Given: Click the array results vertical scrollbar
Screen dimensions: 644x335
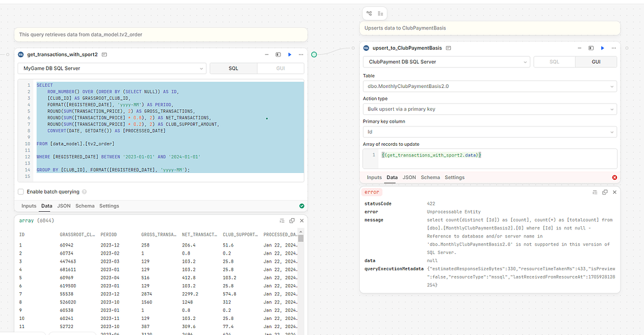Looking at the screenshot, I should coord(301,238).
